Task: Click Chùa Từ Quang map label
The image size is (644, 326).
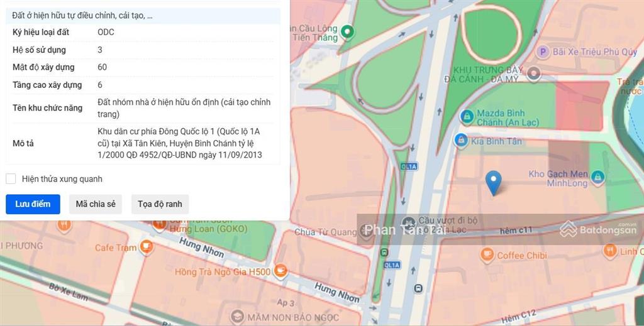Action: [326, 232]
